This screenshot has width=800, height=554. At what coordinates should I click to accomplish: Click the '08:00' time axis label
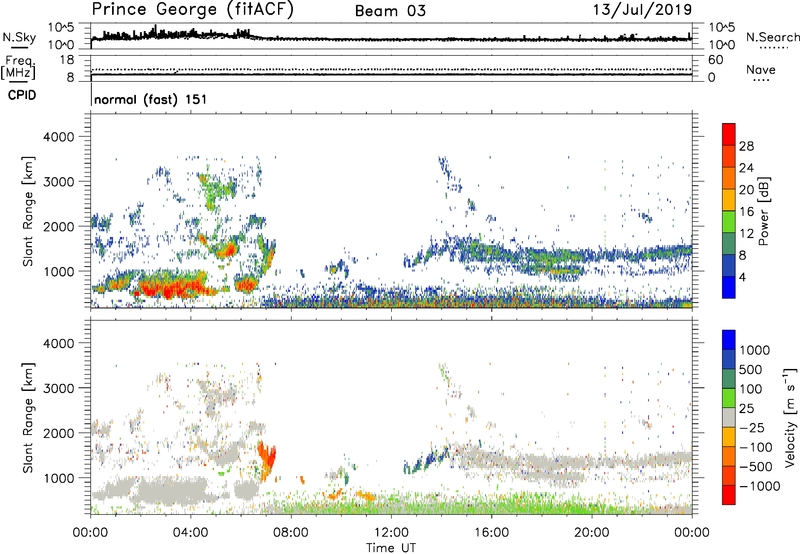tap(291, 533)
